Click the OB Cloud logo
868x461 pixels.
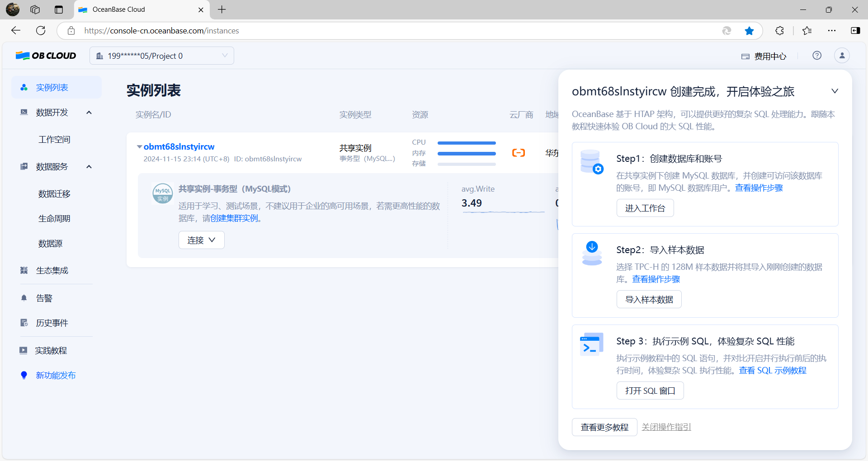[x=46, y=56]
